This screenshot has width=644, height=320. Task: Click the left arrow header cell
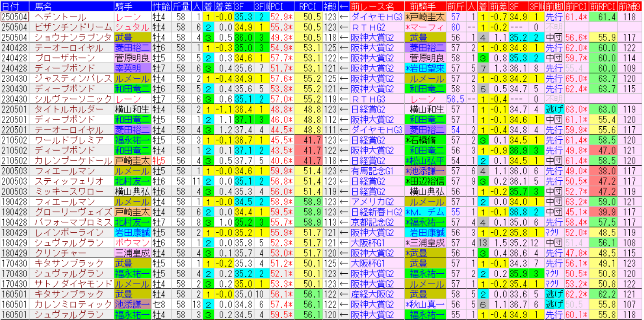[x=344, y=6]
